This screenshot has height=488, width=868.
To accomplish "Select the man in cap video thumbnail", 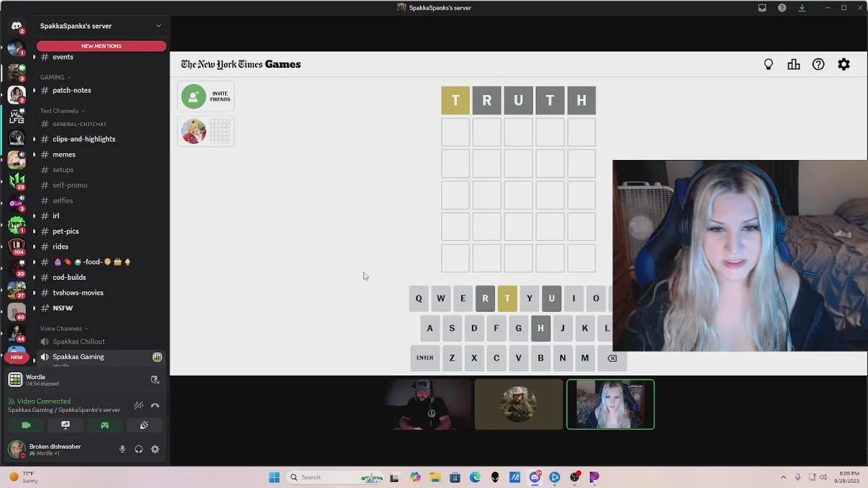I will pyautogui.click(x=427, y=405).
